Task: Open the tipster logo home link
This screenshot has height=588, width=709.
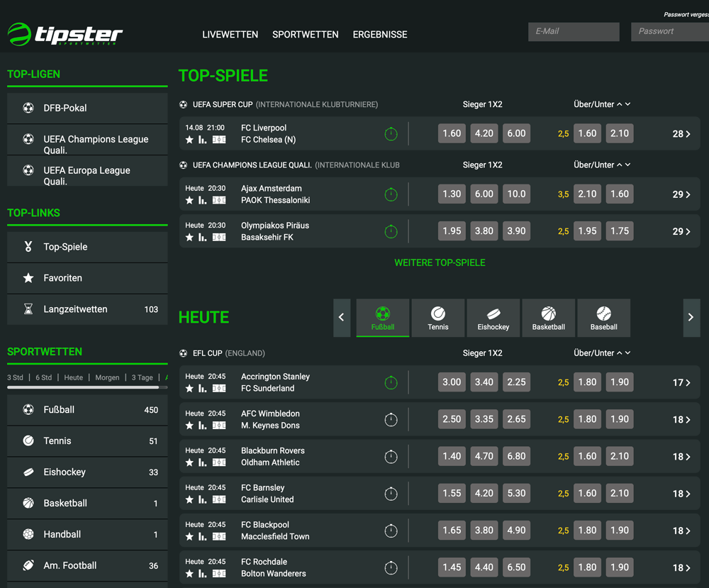Action: 65,34
